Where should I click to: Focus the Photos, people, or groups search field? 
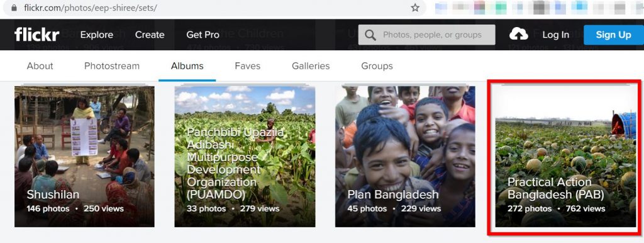[427, 35]
